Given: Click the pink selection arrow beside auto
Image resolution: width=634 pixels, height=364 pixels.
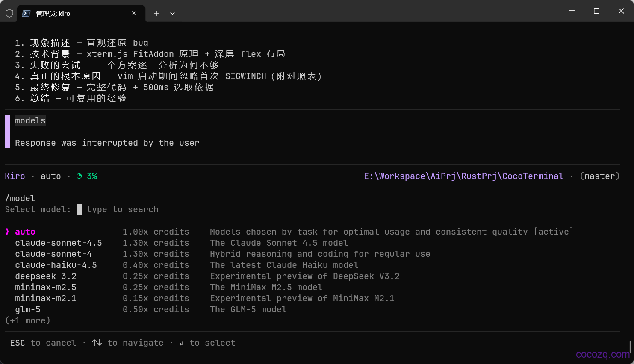Looking at the screenshot, I should pyautogui.click(x=7, y=232).
